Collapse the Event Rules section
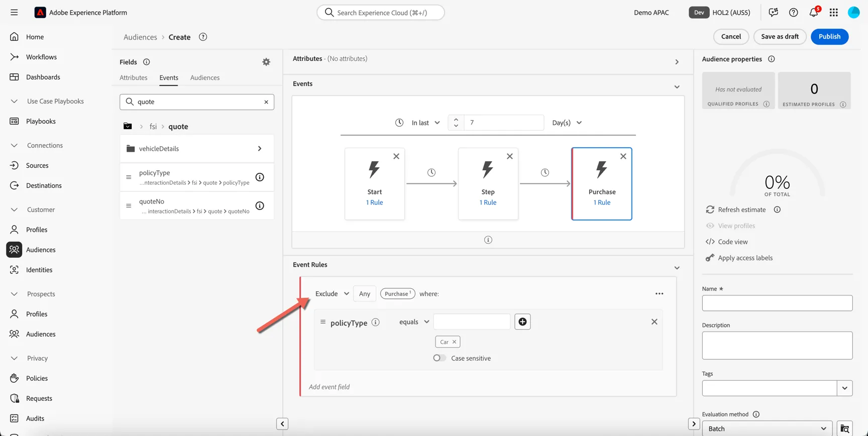This screenshot has height=436, width=868. 677,268
